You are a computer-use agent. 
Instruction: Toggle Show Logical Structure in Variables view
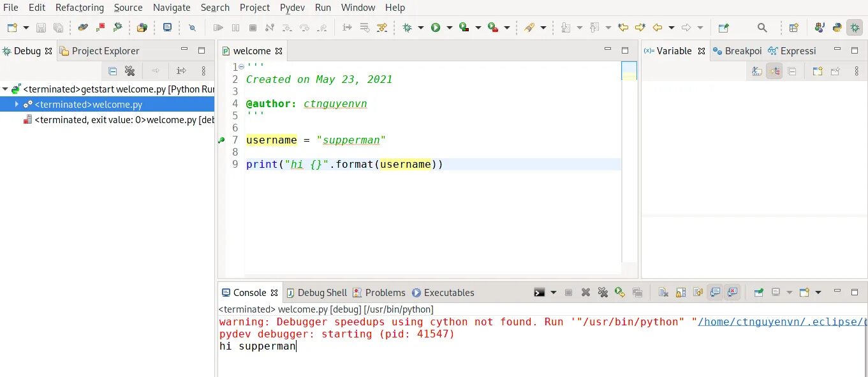coord(774,71)
